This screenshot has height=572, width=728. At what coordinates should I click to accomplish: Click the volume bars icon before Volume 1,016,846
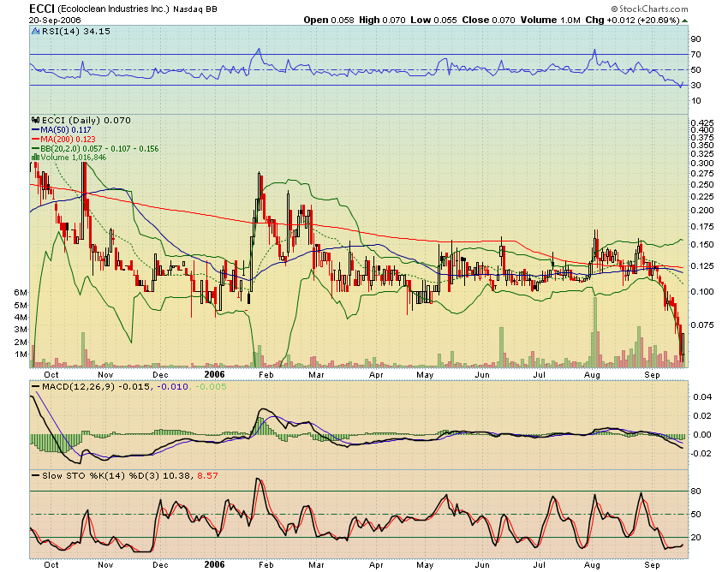click(35, 158)
